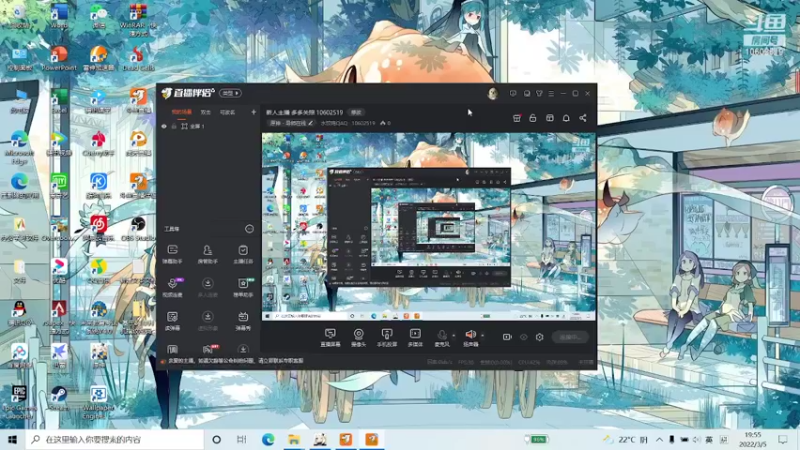
Task: Click the live preview canvas
Action: click(429, 227)
